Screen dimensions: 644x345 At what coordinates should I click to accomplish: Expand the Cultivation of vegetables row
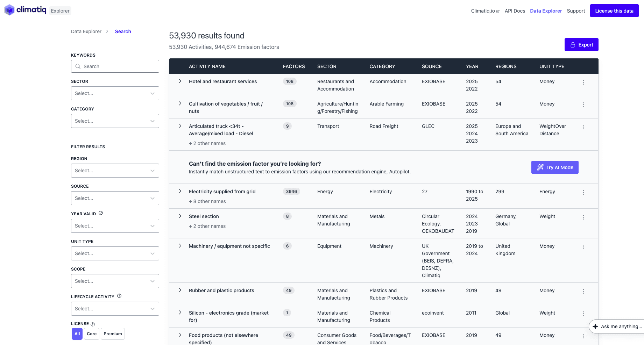click(x=180, y=103)
